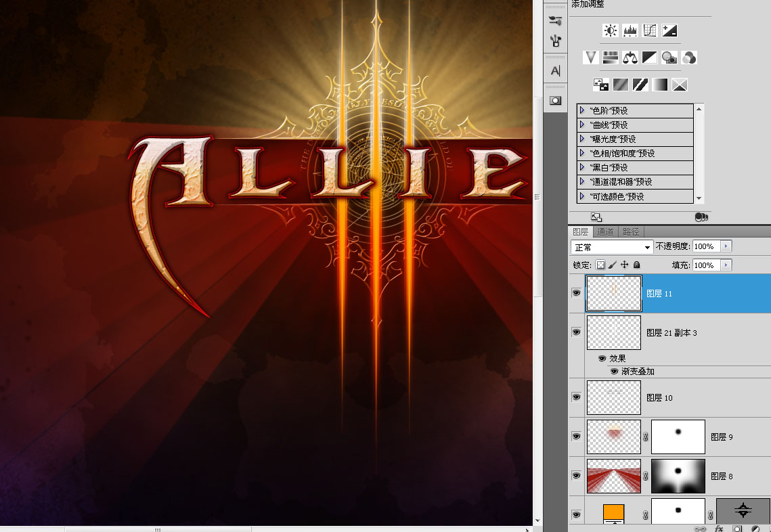Add a Photo Filter adjustment

point(669,58)
